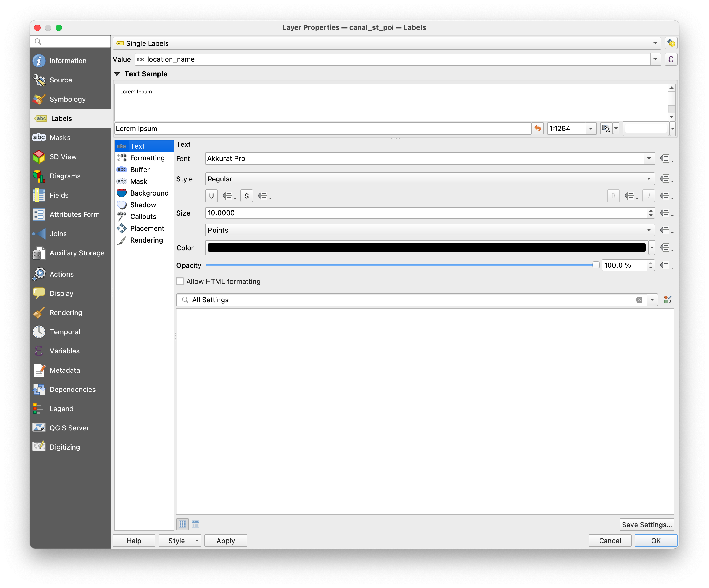
Task: Open the expression editor epsilon button
Action: point(671,59)
